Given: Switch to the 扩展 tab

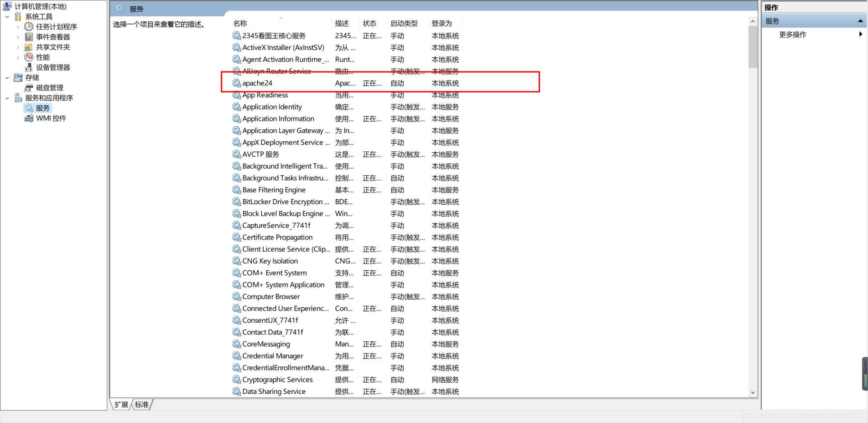Looking at the screenshot, I should pos(121,404).
